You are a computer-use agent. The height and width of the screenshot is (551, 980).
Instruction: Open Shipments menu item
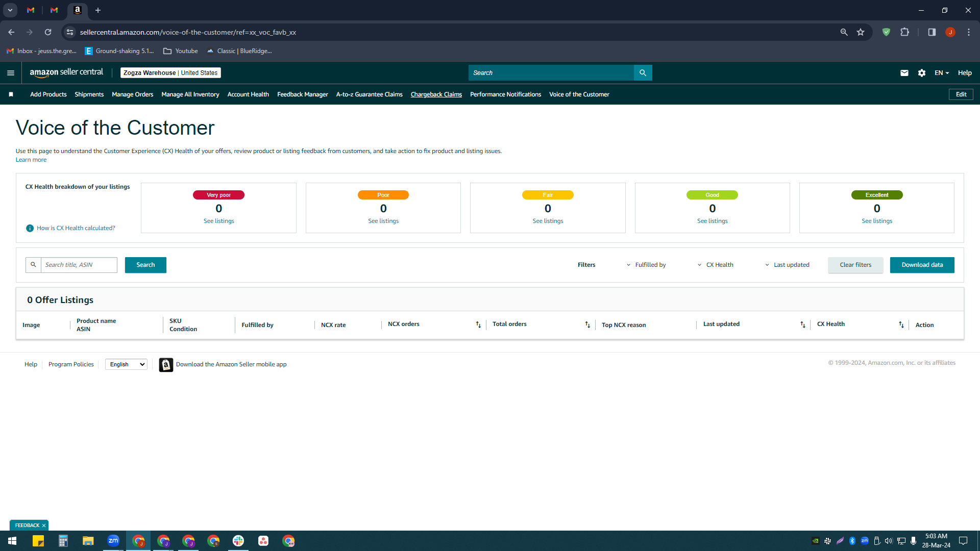pyautogui.click(x=89, y=94)
